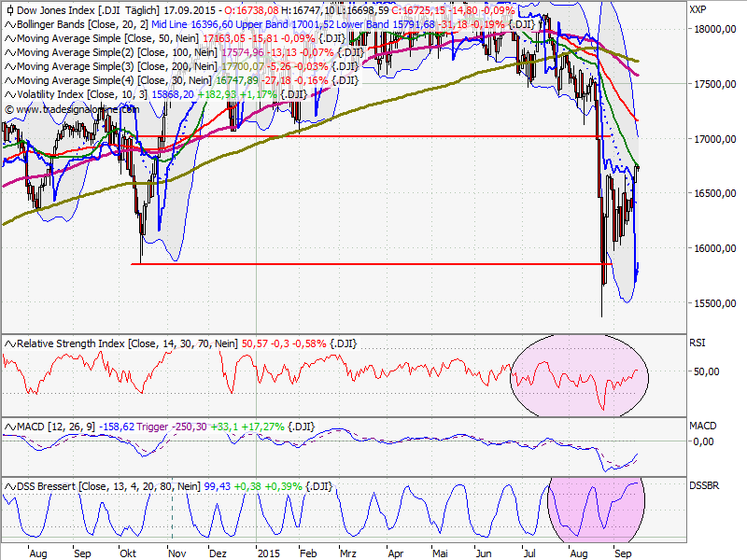Click the indicator icon before MACD legend

[9, 425]
